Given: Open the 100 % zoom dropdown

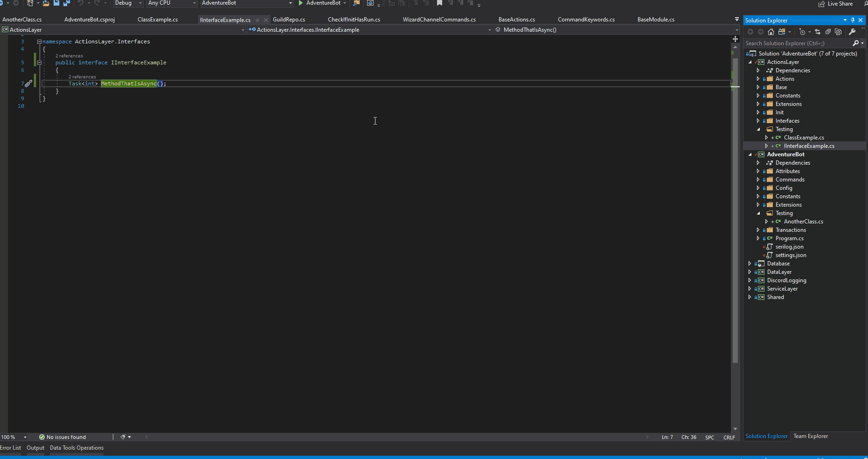Looking at the screenshot, I should tap(14, 437).
